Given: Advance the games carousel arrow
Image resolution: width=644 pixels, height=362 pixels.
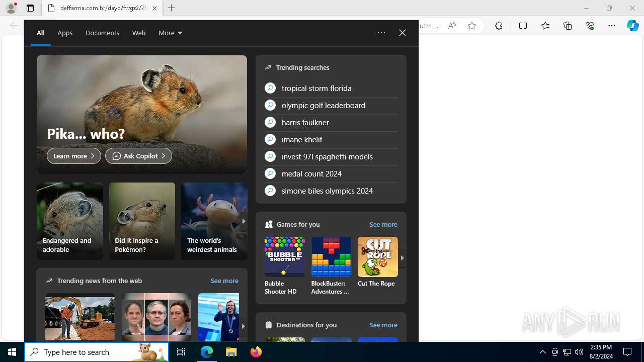Looking at the screenshot, I should [402, 258].
